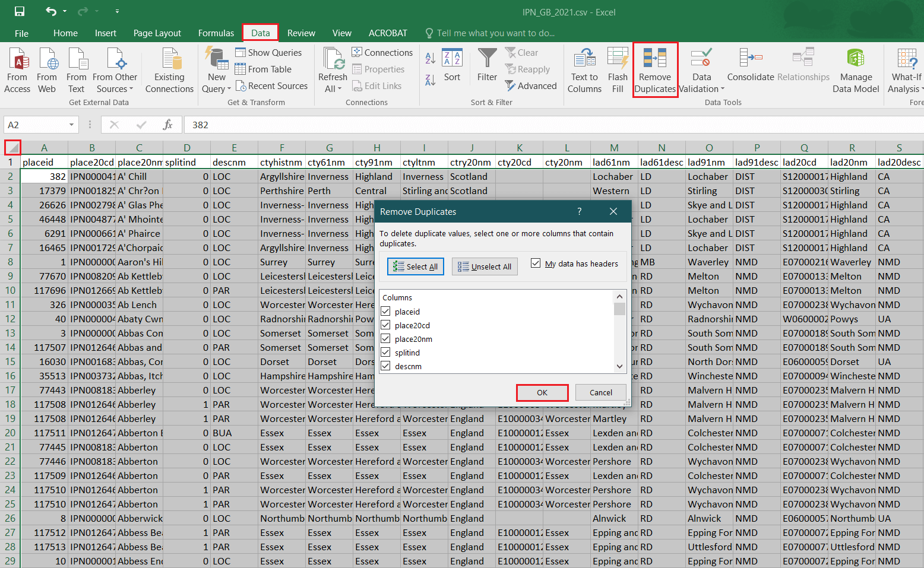Switch to the Insert tab
The width and height of the screenshot is (924, 568).
click(106, 33)
